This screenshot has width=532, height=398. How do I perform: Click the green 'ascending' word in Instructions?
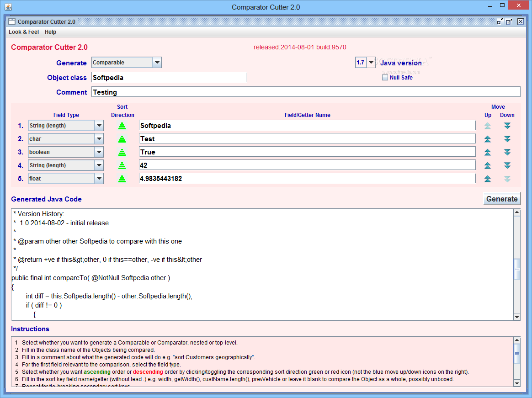pyautogui.click(x=97, y=372)
